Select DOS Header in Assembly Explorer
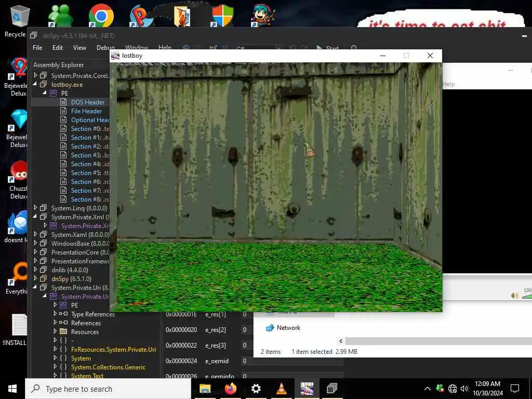The image size is (532, 399). point(88,102)
